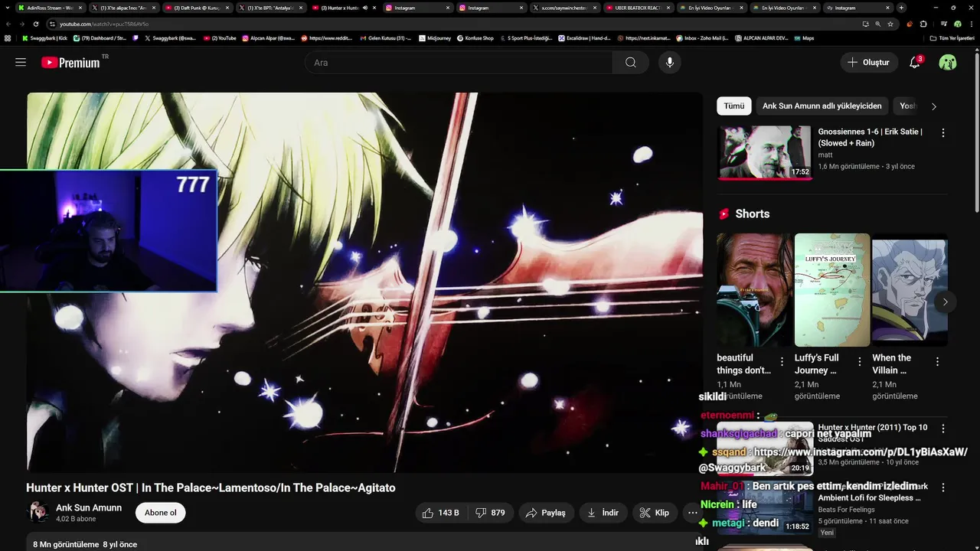The height and width of the screenshot is (551, 980).
Task: Click the install/cast icon in address bar
Action: 866,24
